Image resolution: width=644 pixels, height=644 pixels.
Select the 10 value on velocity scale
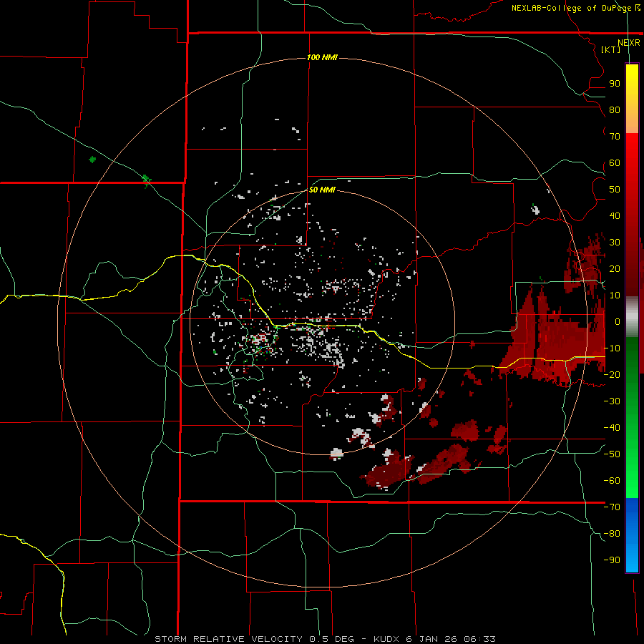tap(615, 296)
